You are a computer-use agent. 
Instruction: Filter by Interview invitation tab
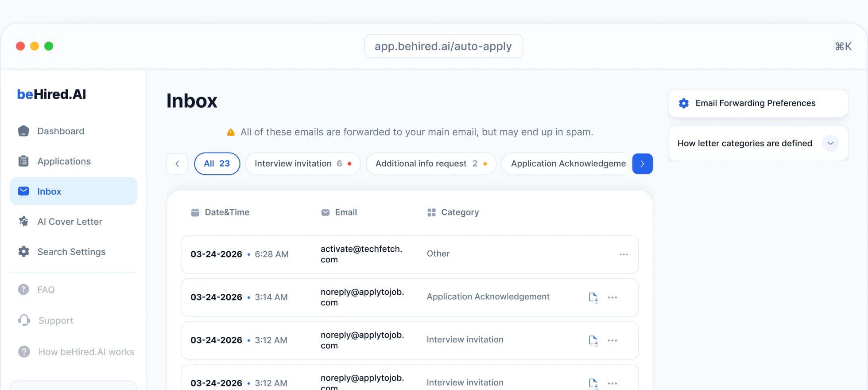(303, 164)
